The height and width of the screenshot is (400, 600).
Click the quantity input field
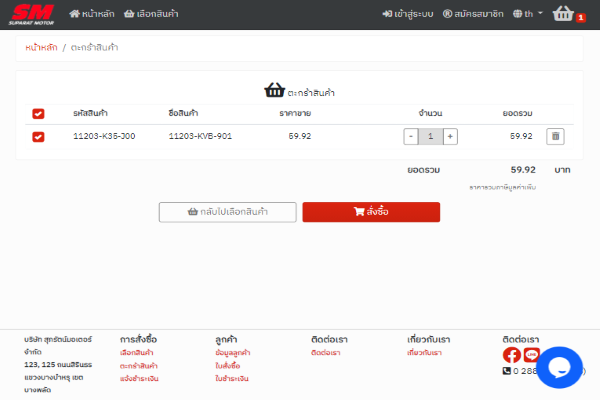[430, 136]
